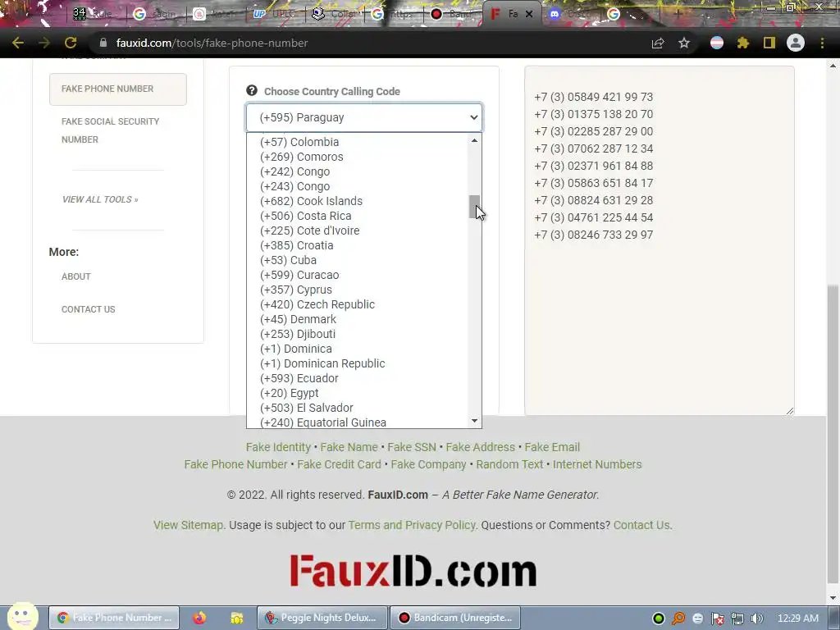Viewport: 840px width, 630px height.
Task: Pick (+53) Cuba from the list
Action: [357, 260]
